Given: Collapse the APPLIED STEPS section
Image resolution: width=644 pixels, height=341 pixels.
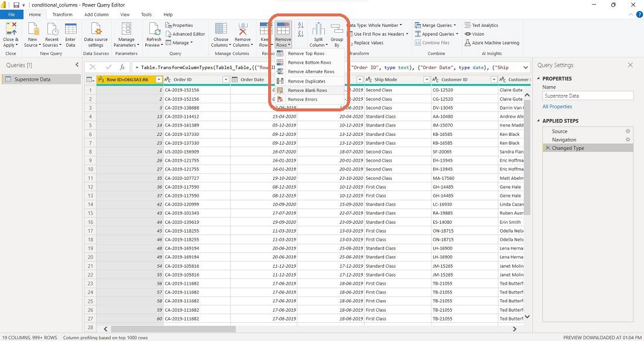Looking at the screenshot, I should tap(539, 121).
